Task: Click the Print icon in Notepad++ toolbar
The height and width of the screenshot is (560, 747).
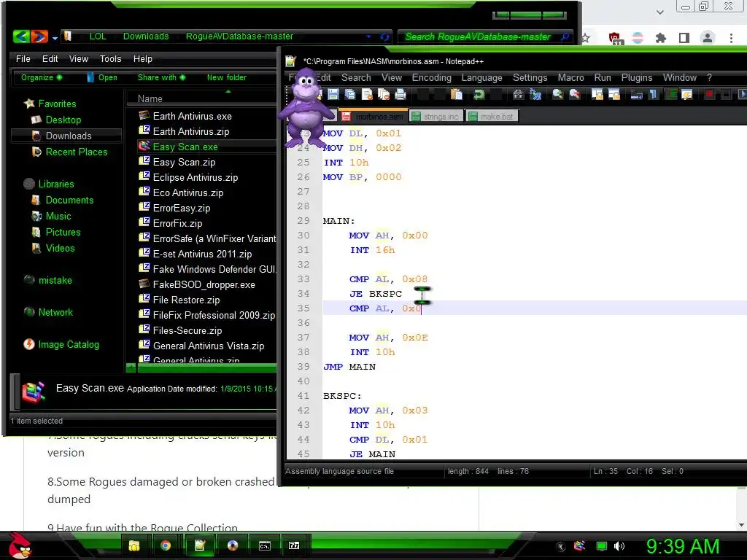Action: click(x=400, y=94)
